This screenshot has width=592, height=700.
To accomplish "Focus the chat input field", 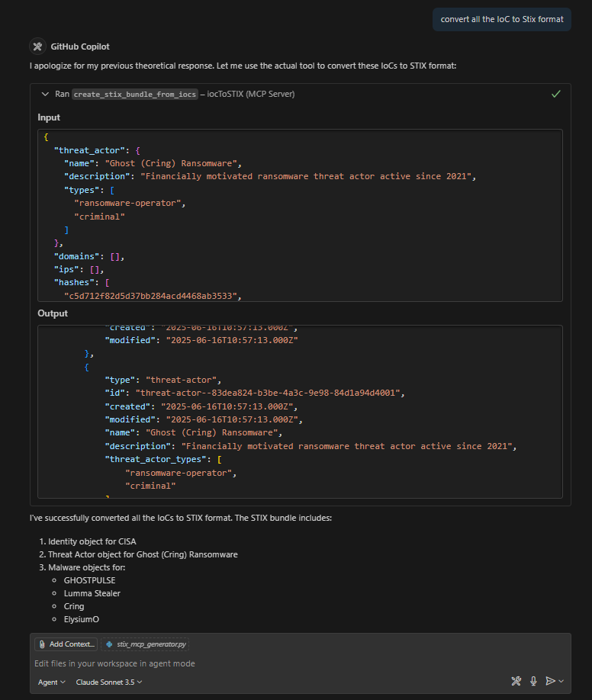I will [301, 663].
